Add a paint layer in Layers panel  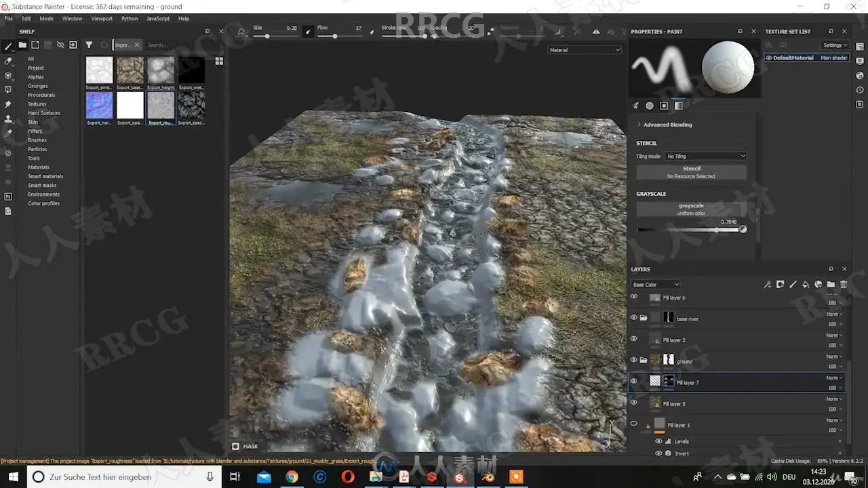tap(793, 285)
